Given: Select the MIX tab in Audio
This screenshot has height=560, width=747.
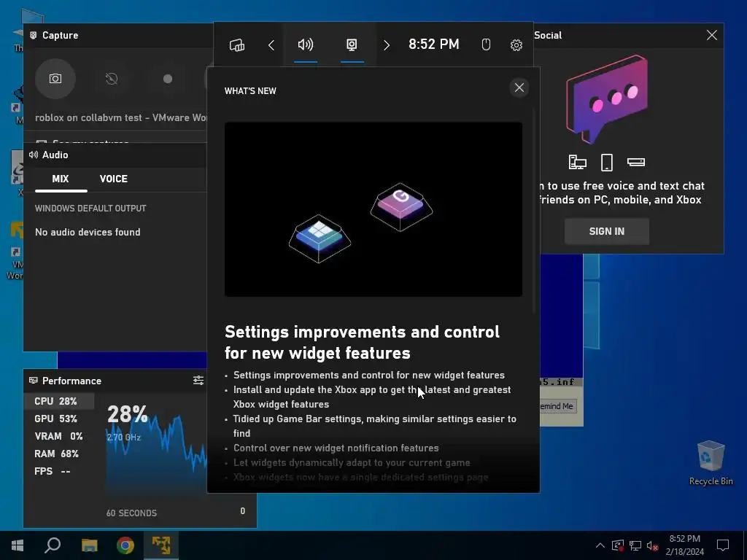Looking at the screenshot, I should (x=61, y=179).
